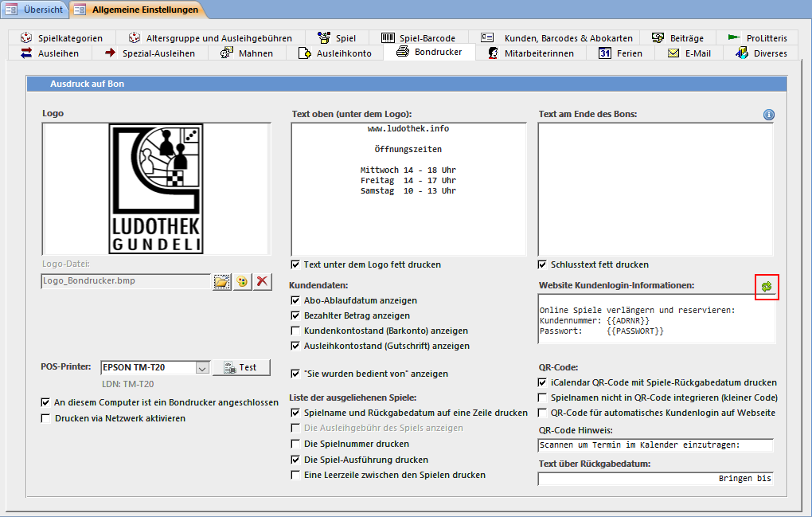Enable Leerzeile zwischen den Spielen drucken

tap(295, 475)
